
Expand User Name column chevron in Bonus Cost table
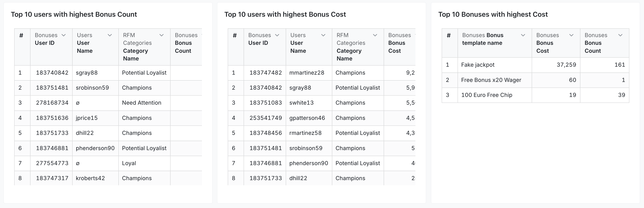click(x=323, y=35)
